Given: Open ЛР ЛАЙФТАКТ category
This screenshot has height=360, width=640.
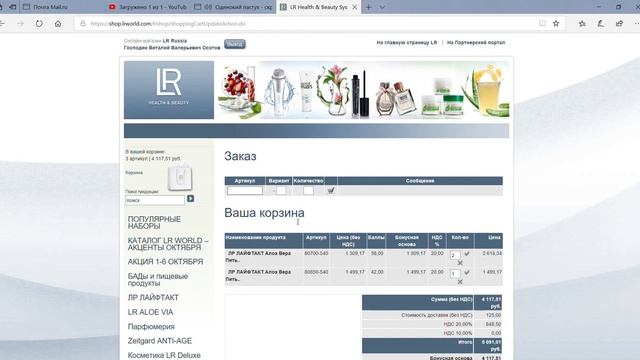Looking at the screenshot, I should point(153,298).
